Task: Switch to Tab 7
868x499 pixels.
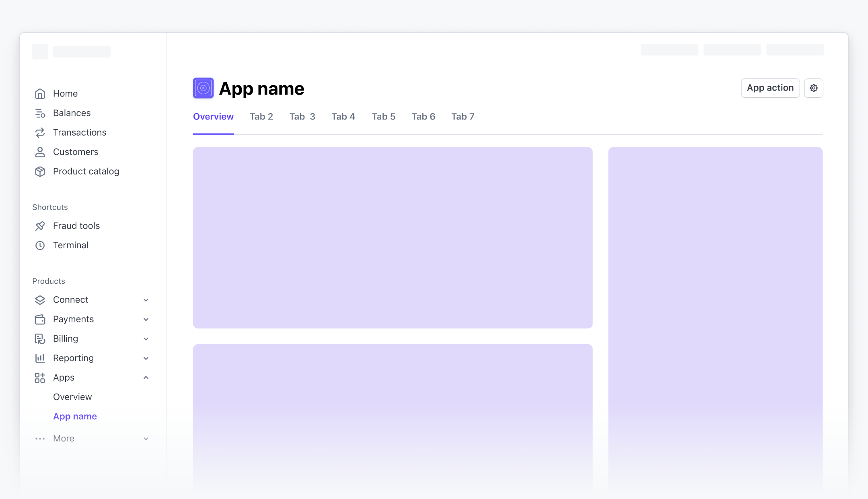Action: [x=463, y=117]
